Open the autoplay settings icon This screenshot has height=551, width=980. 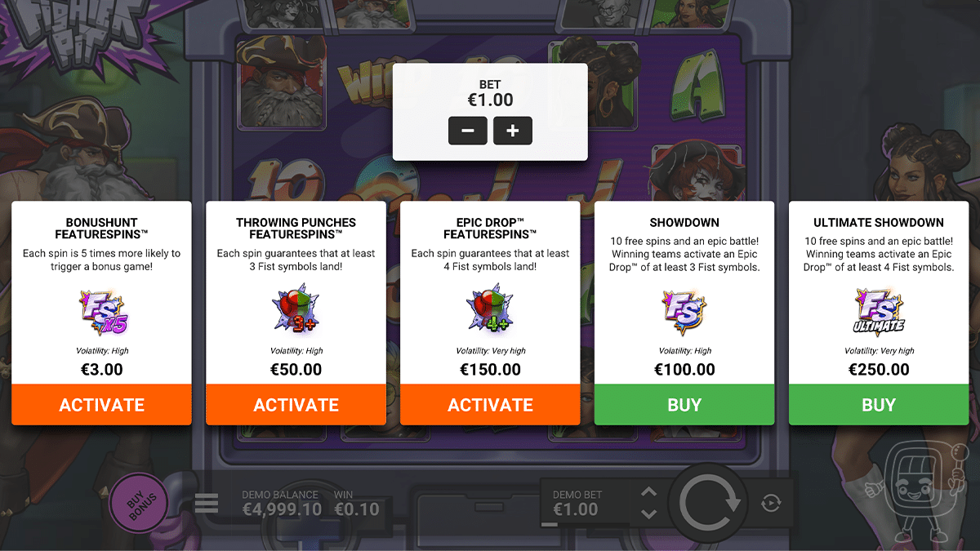coord(770,503)
